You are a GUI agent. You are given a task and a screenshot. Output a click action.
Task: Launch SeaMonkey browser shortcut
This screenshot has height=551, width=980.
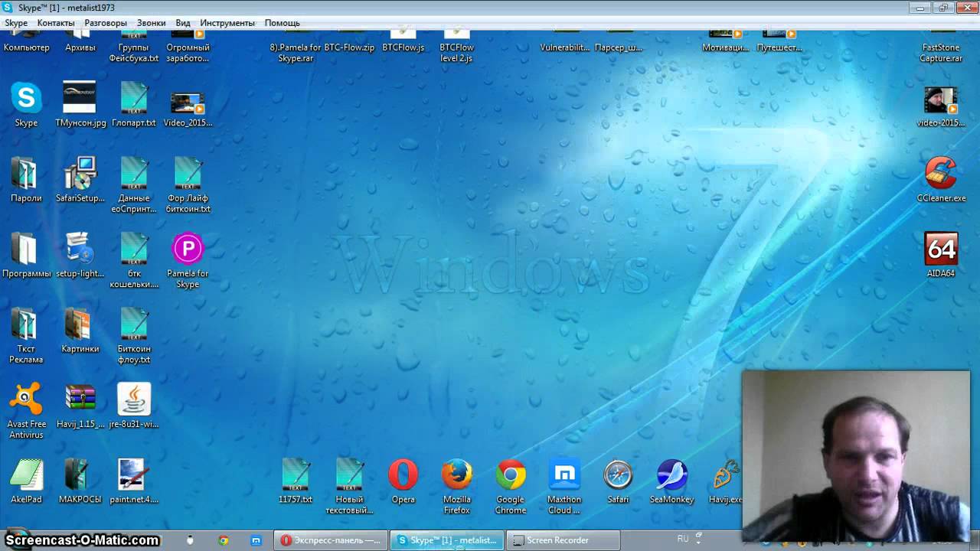(x=671, y=481)
